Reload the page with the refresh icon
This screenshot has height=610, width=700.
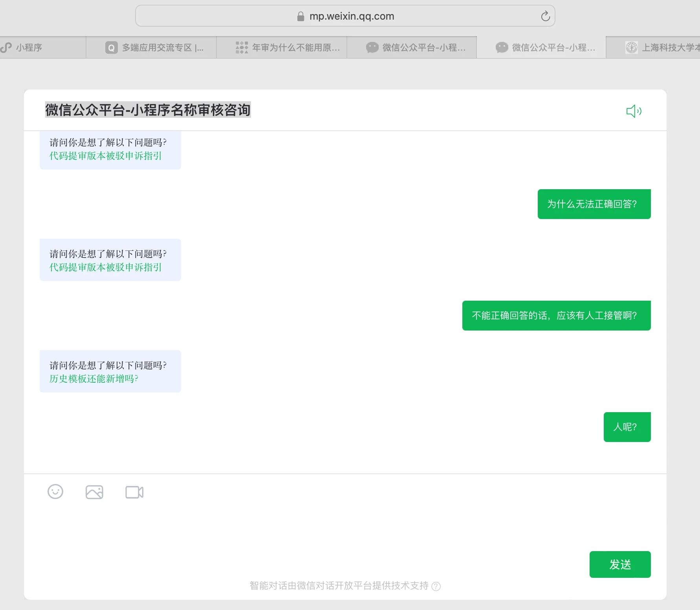pos(545,16)
